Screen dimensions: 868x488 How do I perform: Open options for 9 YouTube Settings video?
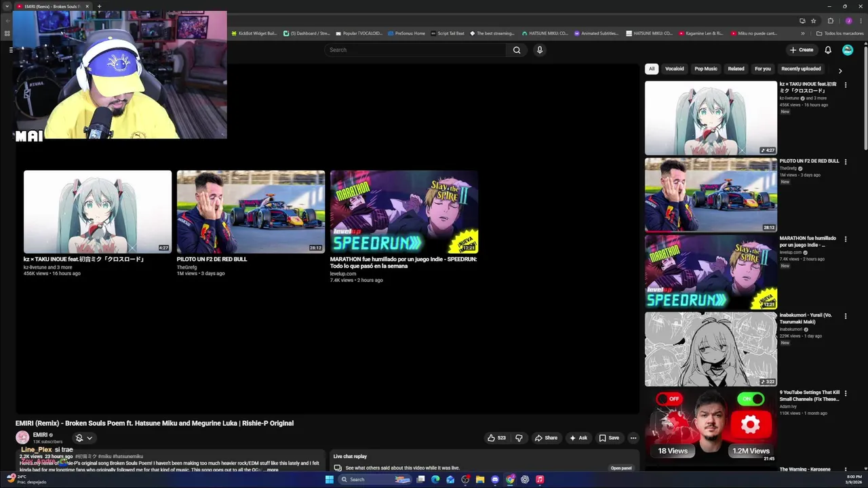(x=846, y=393)
